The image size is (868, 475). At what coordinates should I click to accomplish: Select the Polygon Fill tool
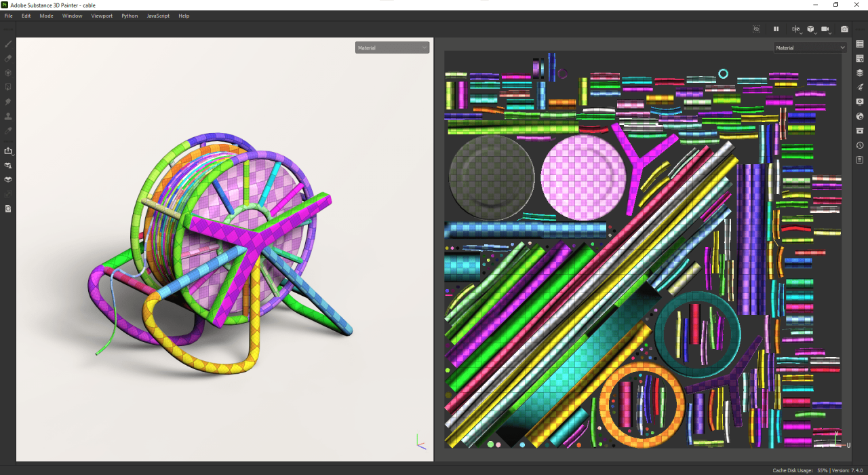[8, 87]
